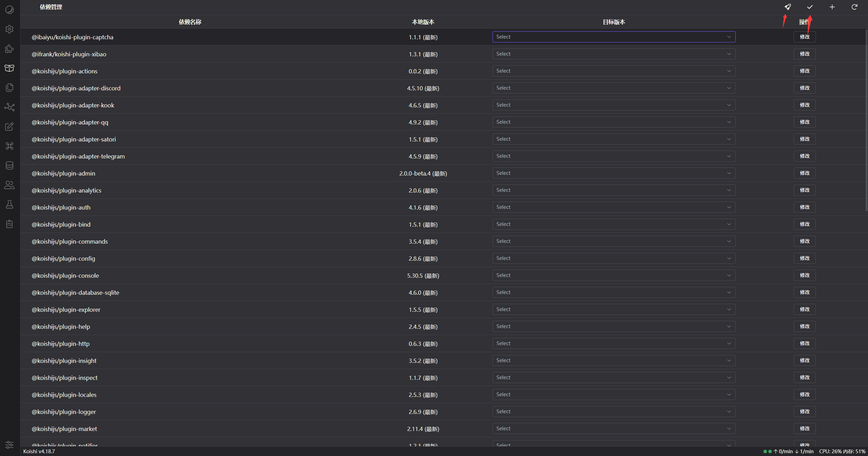
Task: Click the 0/min upload rate status text
Action: (783, 451)
